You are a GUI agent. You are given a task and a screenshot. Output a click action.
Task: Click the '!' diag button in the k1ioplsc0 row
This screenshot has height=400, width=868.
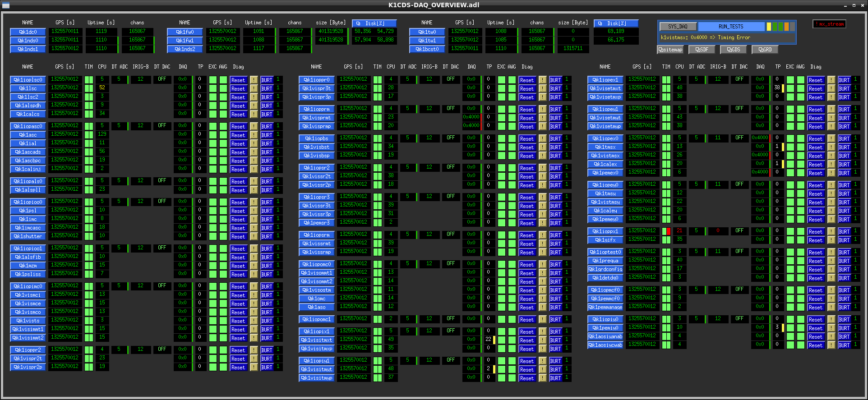click(254, 80)
